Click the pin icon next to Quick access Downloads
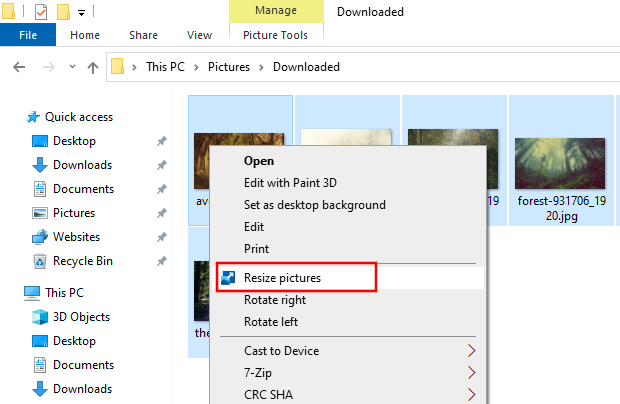The image size is (620, 404). (161, 165)
